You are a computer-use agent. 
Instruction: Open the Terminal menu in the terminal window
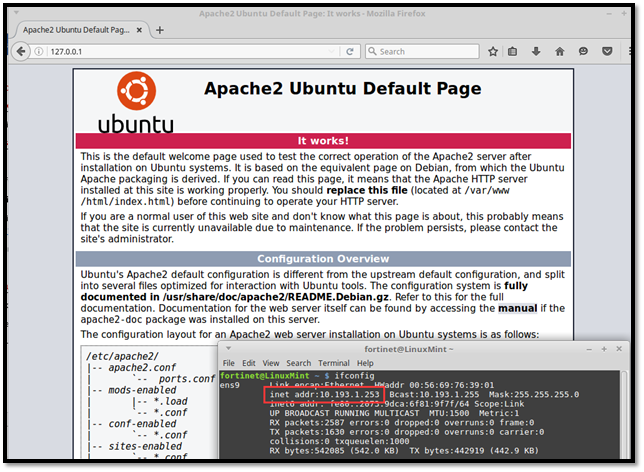334,363
